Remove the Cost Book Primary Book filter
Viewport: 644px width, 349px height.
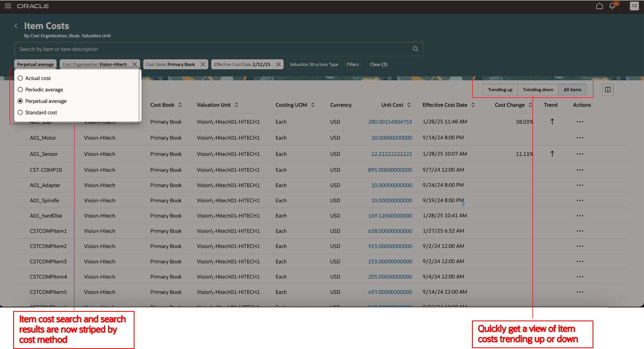pos(203,64)
